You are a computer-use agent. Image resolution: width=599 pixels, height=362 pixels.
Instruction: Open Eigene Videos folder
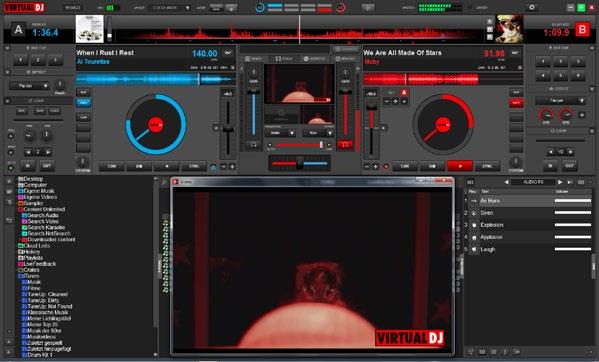pyautogui.click(x=37, y=197)
